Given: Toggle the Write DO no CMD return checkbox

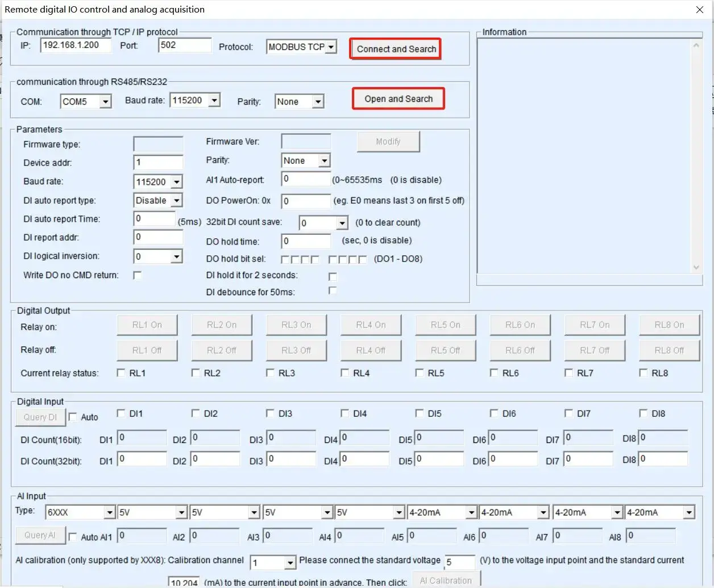Looking at the screenshot, I should (137, 275).
